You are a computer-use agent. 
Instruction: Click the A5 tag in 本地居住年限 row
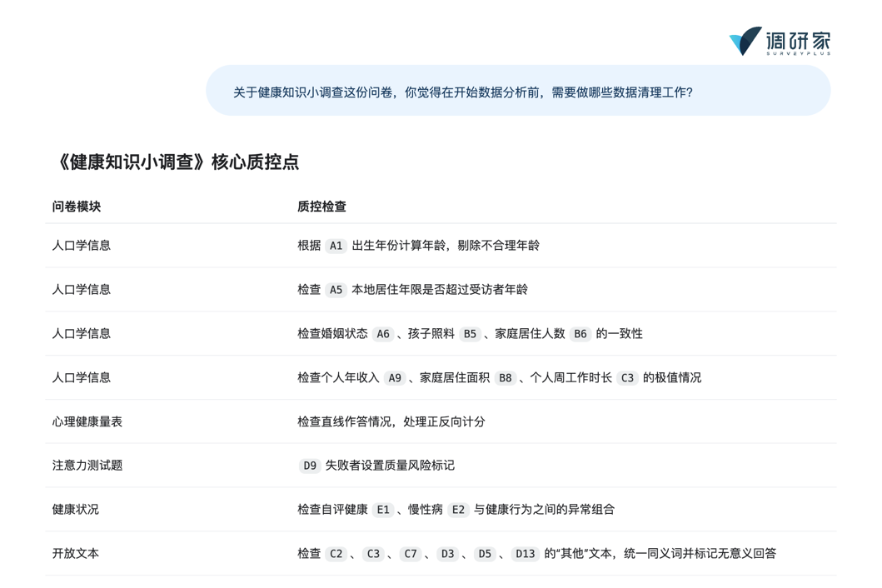point(336,290)
